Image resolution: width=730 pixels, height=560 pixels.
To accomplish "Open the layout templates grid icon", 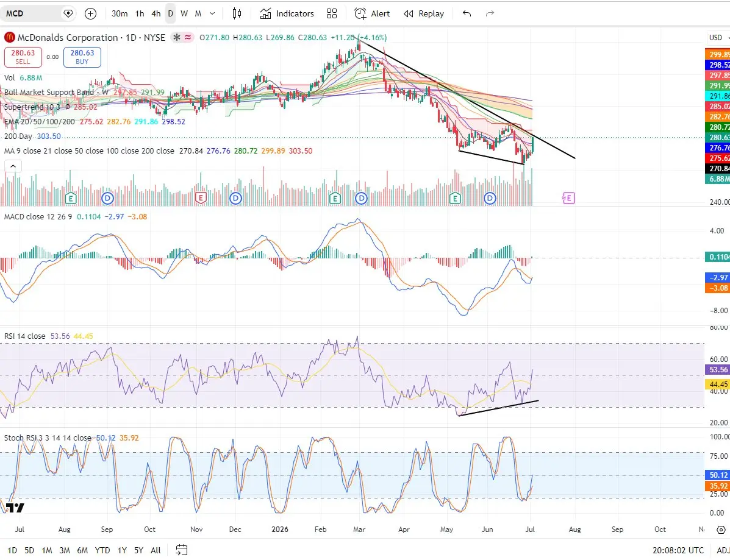I will (332, 13).
